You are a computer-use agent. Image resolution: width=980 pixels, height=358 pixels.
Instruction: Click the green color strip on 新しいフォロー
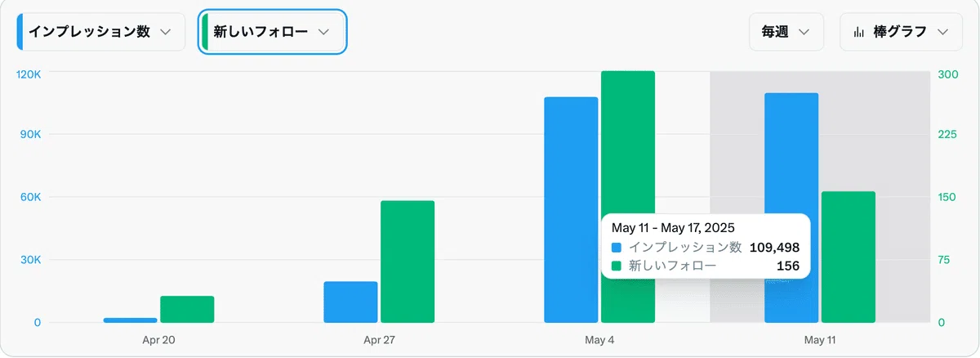205,32
